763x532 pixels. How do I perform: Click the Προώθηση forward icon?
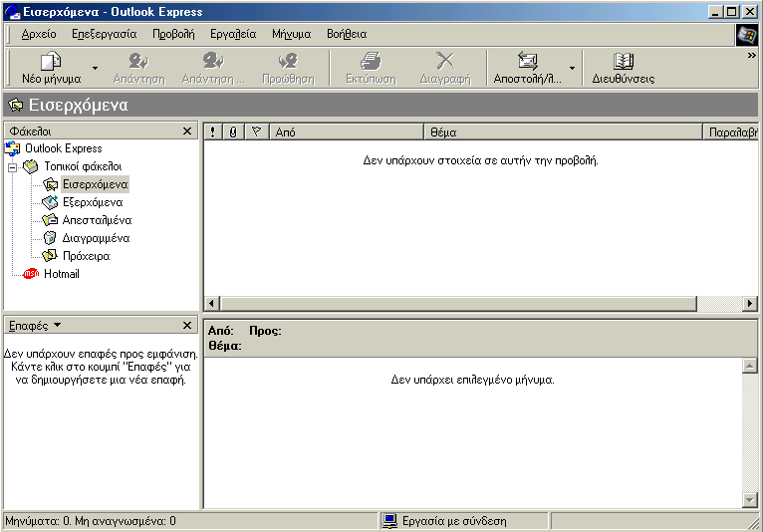click(288, 62)
